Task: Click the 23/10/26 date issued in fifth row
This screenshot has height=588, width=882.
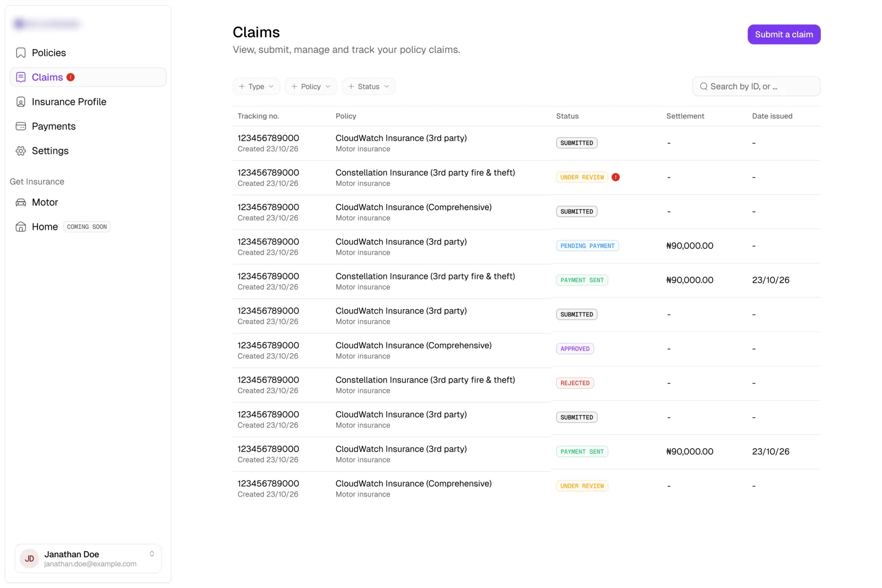Action: point(771,280)
